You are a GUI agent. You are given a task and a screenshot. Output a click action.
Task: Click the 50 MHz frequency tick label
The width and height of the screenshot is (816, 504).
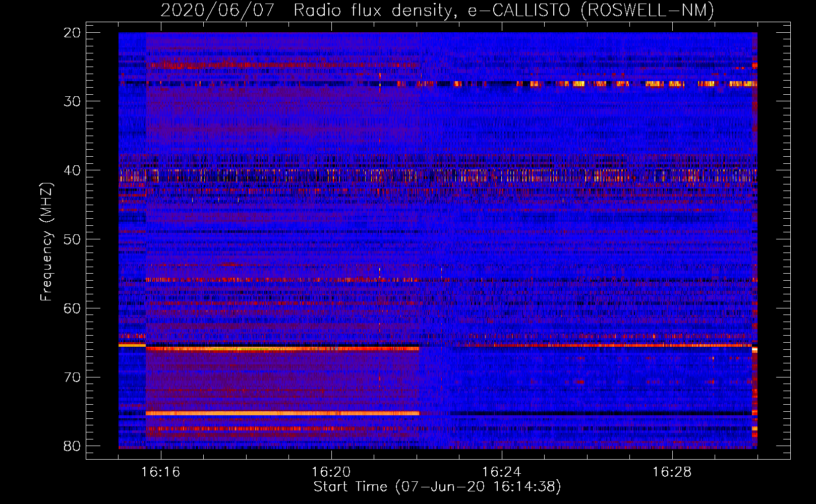pyautogui.click(x=73, y=239)
